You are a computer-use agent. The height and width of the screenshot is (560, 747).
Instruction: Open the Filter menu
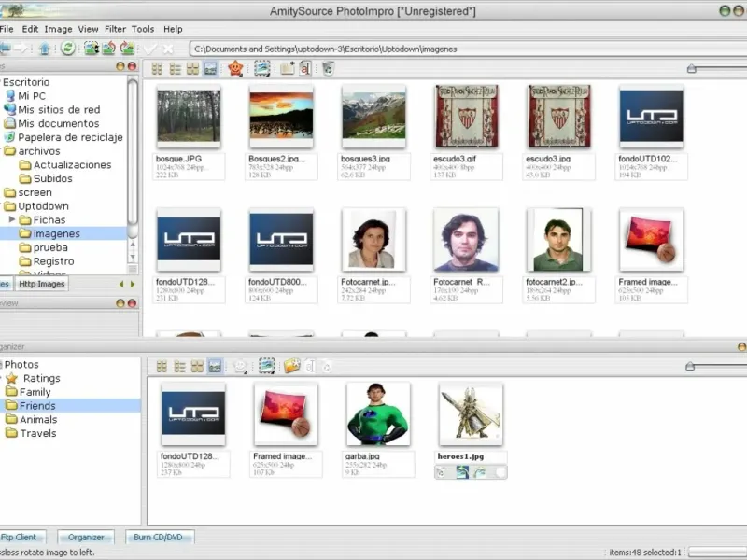[x=115, y=29]
